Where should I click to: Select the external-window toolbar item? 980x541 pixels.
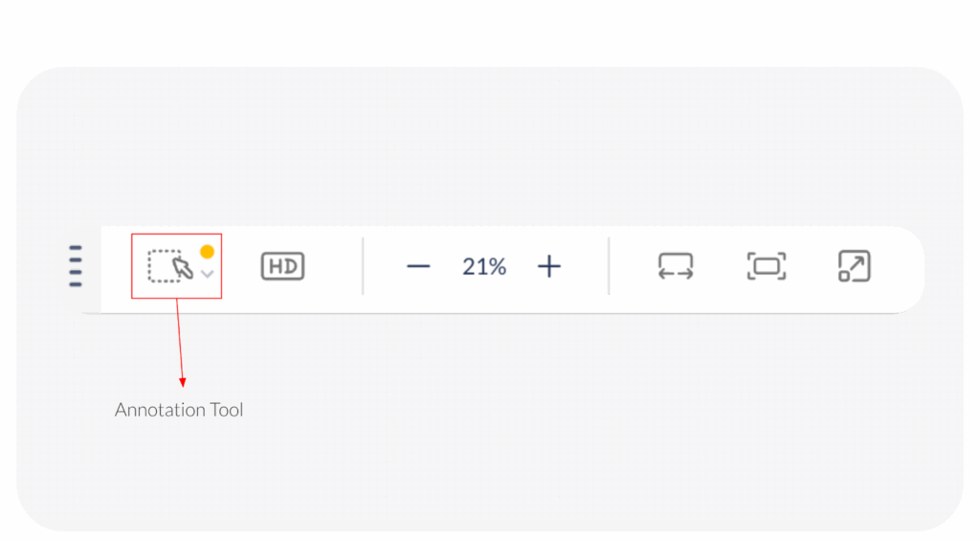tap(855, 266)
